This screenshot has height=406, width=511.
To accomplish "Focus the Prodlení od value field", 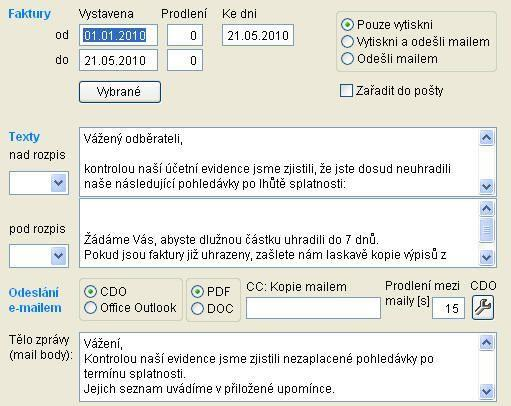I will point(185,35).
